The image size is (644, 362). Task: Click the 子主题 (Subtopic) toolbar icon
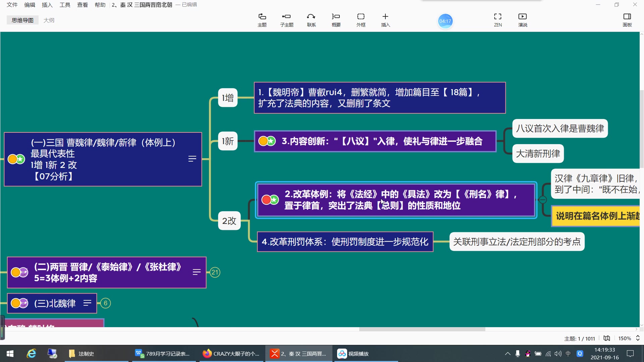click(x=287, y=20)
